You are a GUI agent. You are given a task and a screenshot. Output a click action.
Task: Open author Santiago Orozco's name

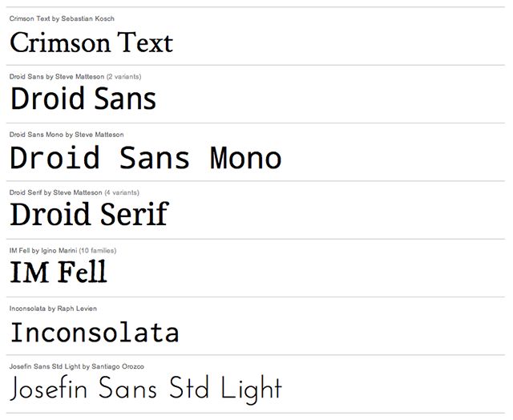pos(118,366)
